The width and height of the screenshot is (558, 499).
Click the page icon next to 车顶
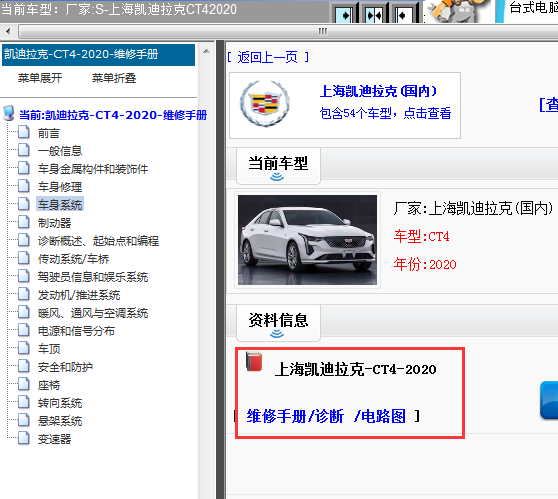24,348
